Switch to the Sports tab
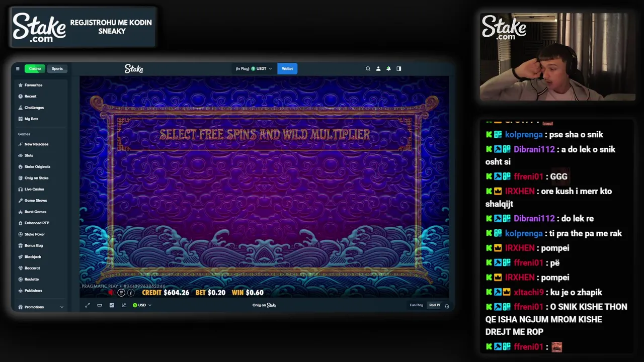The width and height of the screenshot is (644, 362). [x=57, y=69]
